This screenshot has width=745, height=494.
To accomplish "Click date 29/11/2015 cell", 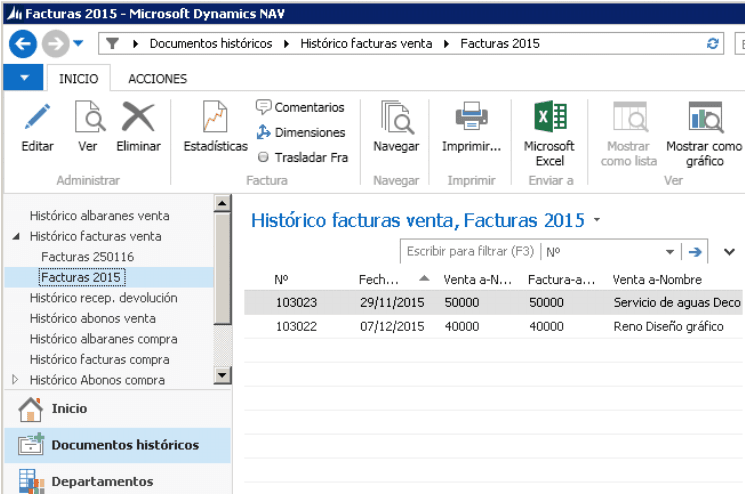I will (392, 303).
